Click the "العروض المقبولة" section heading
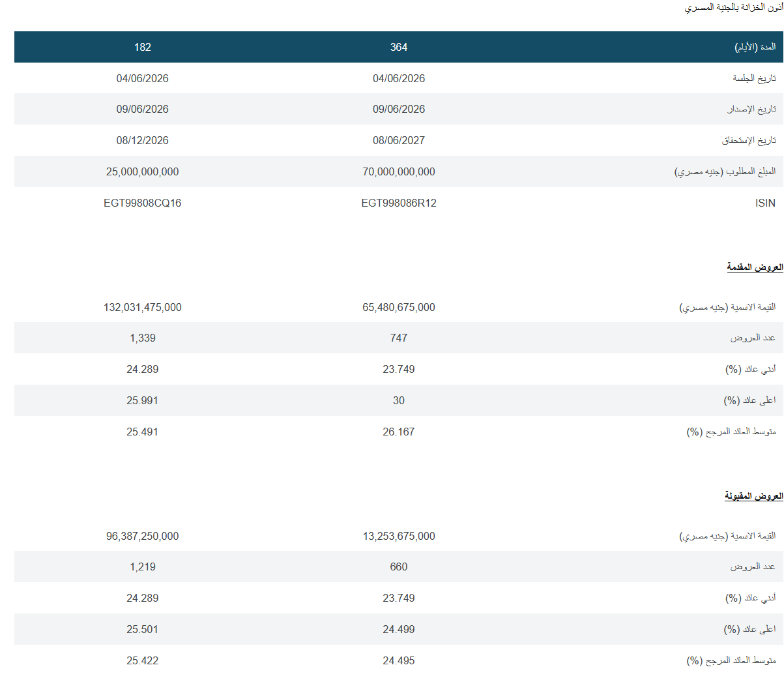The image size is (784, 693). (754, 496)
